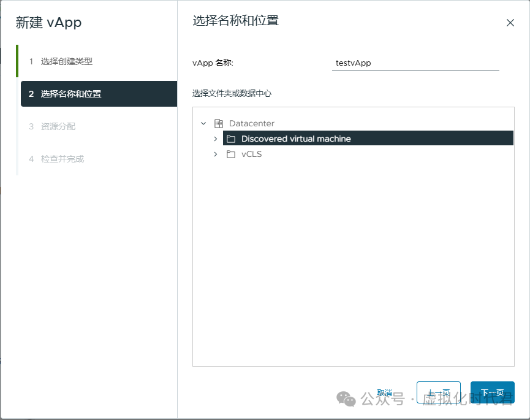530x420 pixels.
Task: Expand the Discovered virtual machine folder
Action: pos(216,139)
